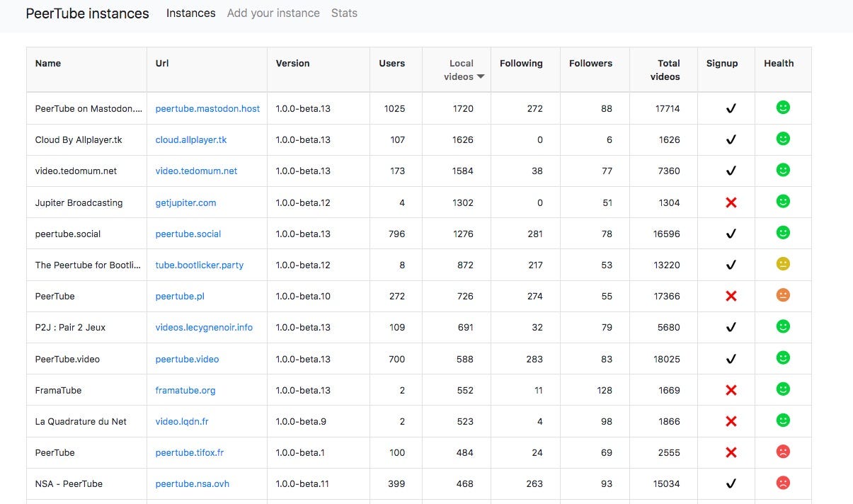The image size is (853, 504).
Task: Click signup checkmark for videos.lecygnenoir.info
Action: pyautogui.click(x=731, y=327)
